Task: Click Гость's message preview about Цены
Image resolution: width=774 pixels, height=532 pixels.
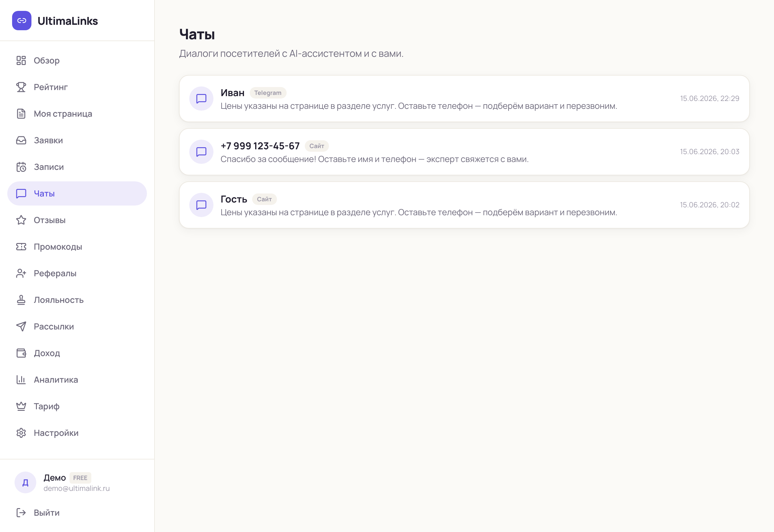Action: coord(419,212)
